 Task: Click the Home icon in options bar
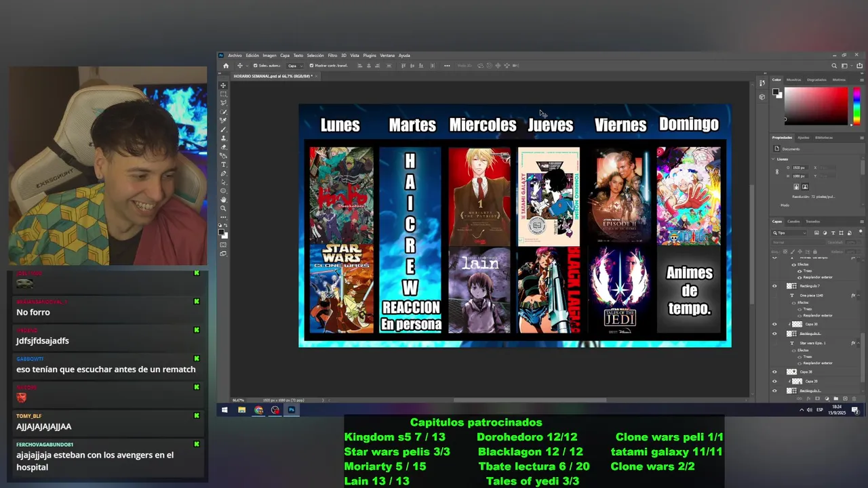point(226,66)
